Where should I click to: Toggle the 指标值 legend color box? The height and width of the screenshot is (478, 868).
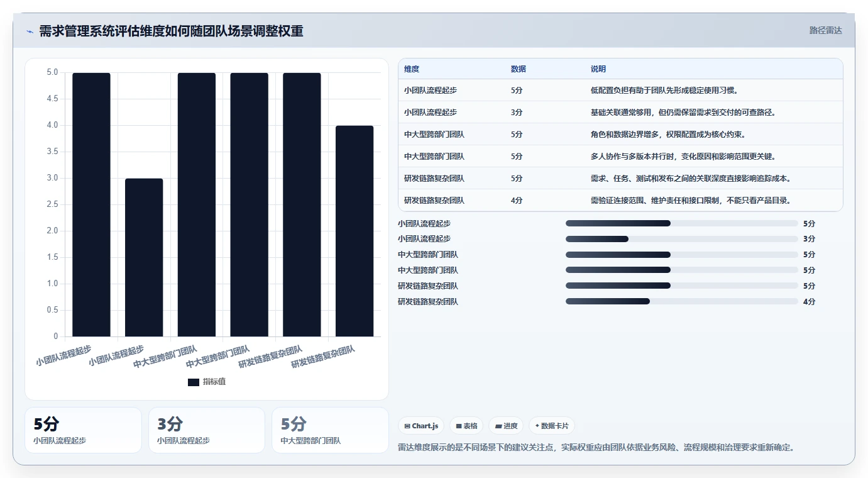click(194, 382)
